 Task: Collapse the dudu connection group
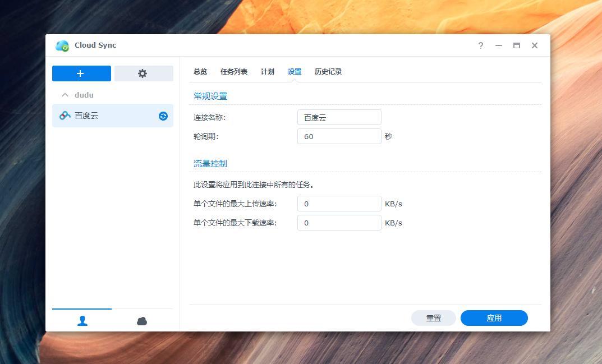[x=65, y=95]
